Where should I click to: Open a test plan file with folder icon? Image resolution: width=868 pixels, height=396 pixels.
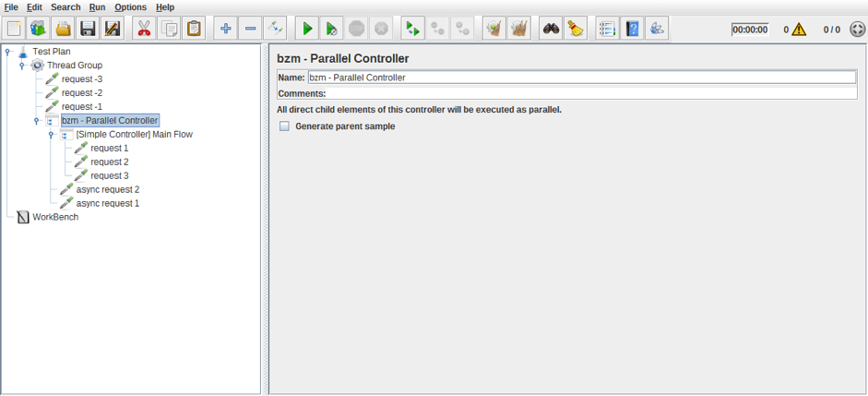point(63,29)
